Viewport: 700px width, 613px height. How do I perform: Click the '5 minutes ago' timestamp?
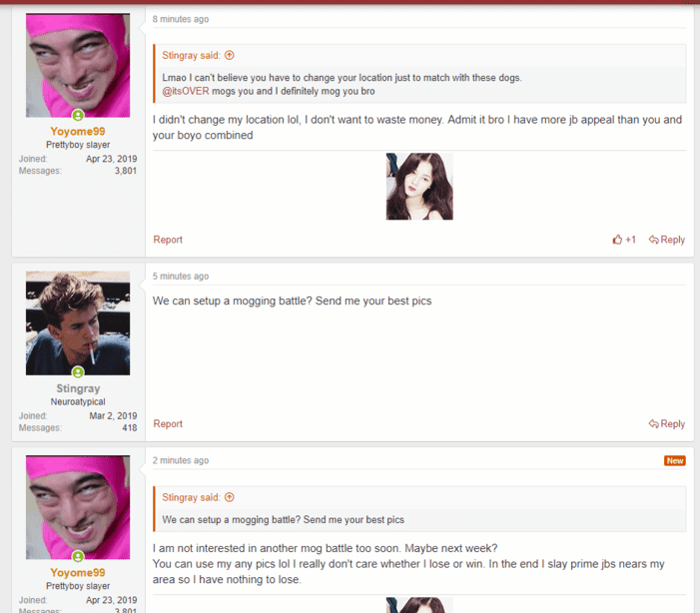(181, 277)
